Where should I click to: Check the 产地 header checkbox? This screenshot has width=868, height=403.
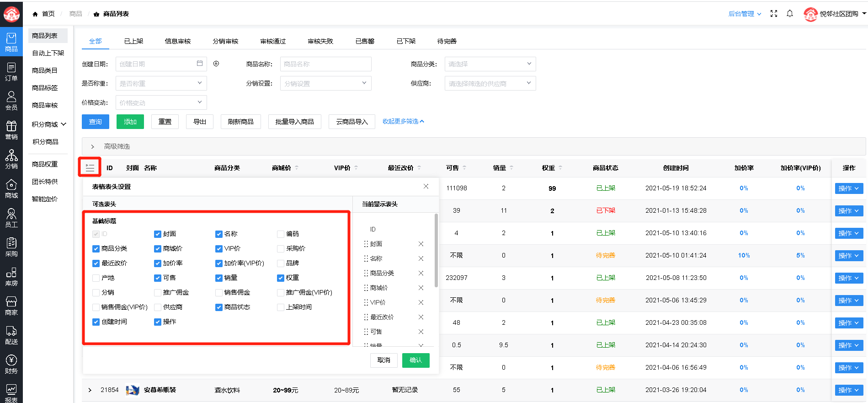pyautogui.click(x=96, y=278)
